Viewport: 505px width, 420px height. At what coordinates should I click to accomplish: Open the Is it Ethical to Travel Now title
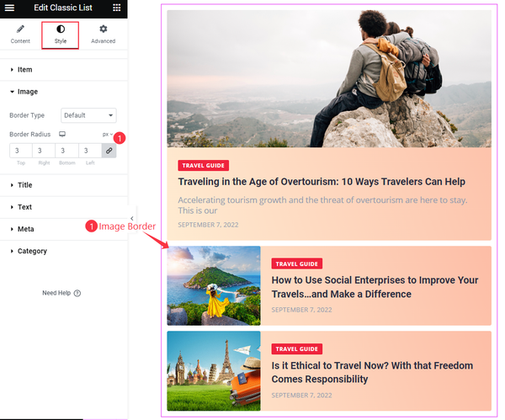(x=372, y=372)
